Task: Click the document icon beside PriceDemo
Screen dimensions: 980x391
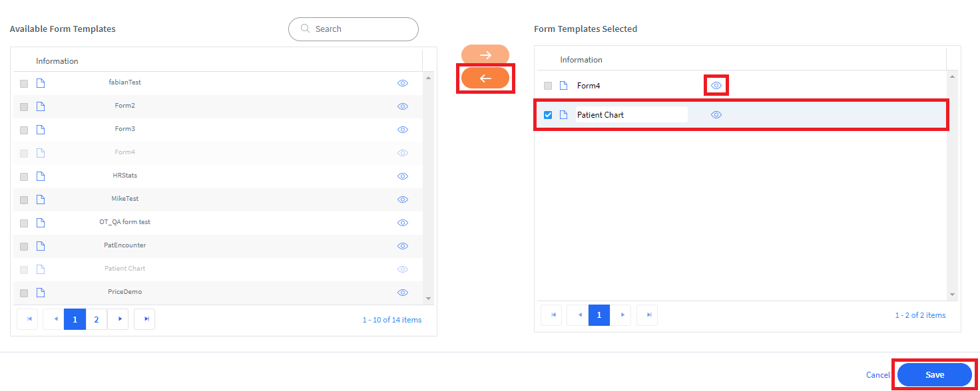Action: (x=41, y=293)
